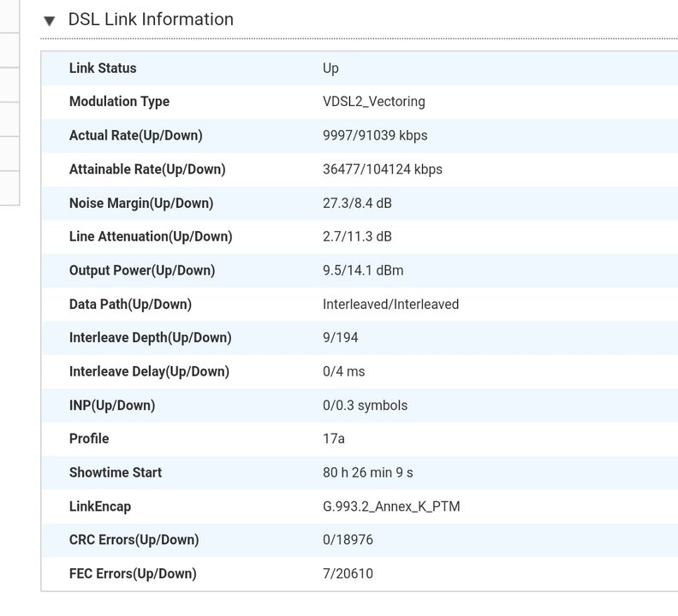Viewport: 678px width, 616px height.
Task: Collapse the DSL Link Information section
Action: 50,21
